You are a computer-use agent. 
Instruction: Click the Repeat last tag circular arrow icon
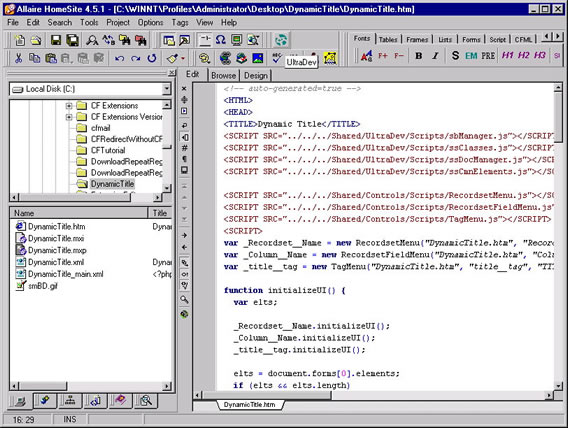tap(152, 58)
